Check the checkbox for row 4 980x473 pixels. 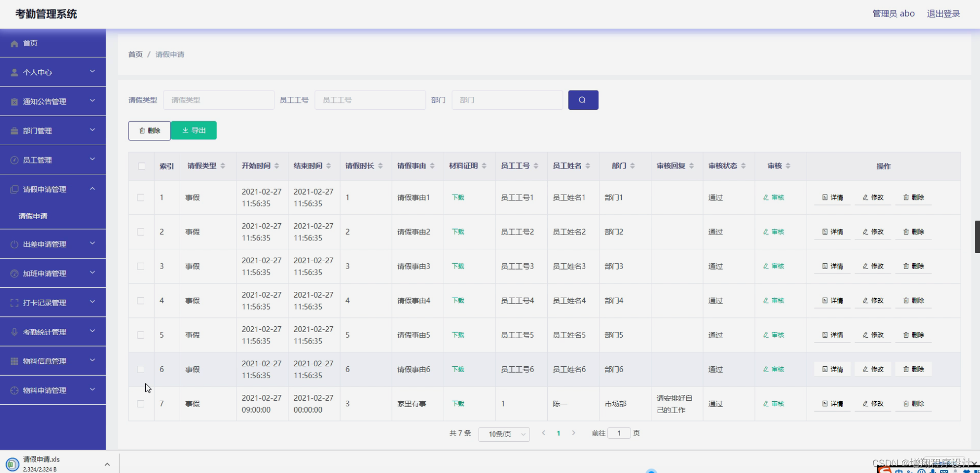pos(141,301)
